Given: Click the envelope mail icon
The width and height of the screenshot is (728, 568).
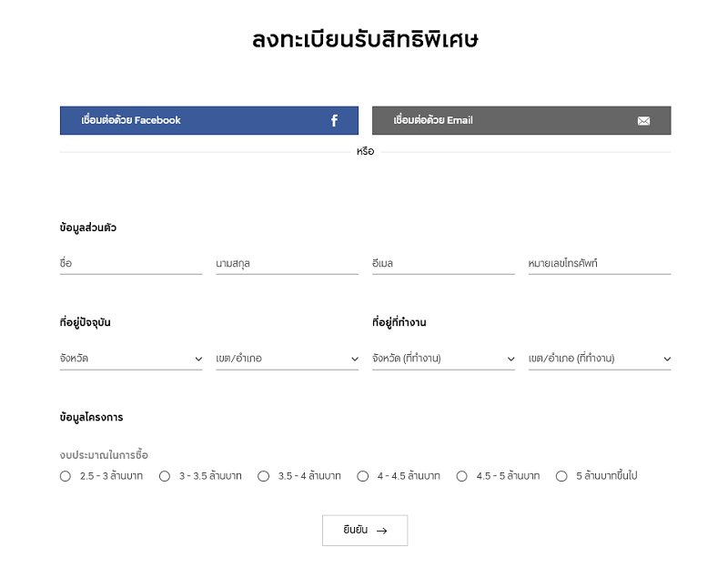Looking at the screenshot, I should pyautogui.click(x=643, y=121).
